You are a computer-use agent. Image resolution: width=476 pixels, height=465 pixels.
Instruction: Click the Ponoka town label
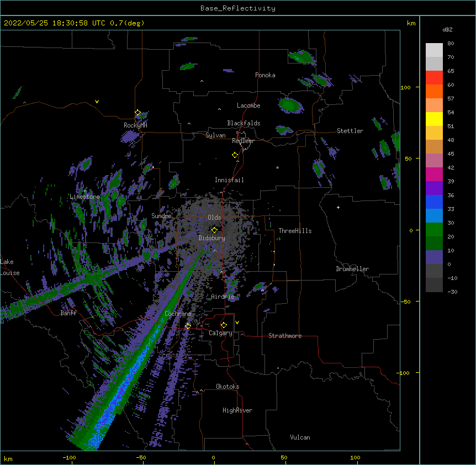pyautogui.click(x=265, y=75)
